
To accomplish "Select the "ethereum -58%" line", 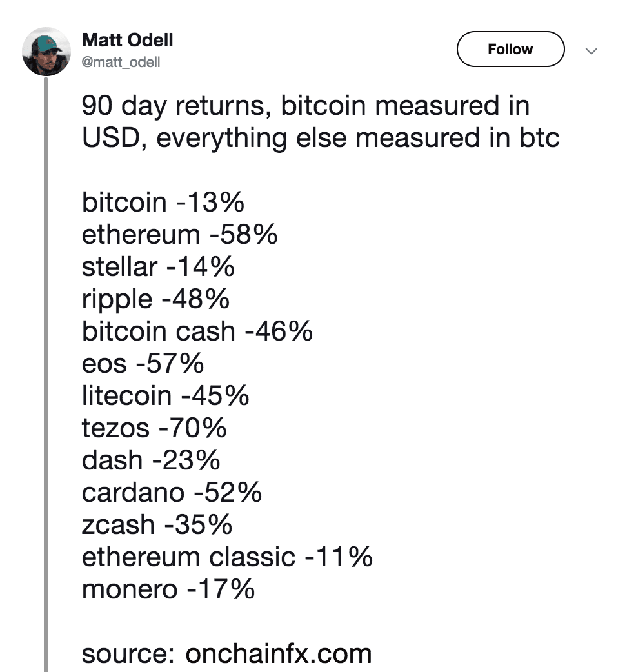I will point(179,235).
